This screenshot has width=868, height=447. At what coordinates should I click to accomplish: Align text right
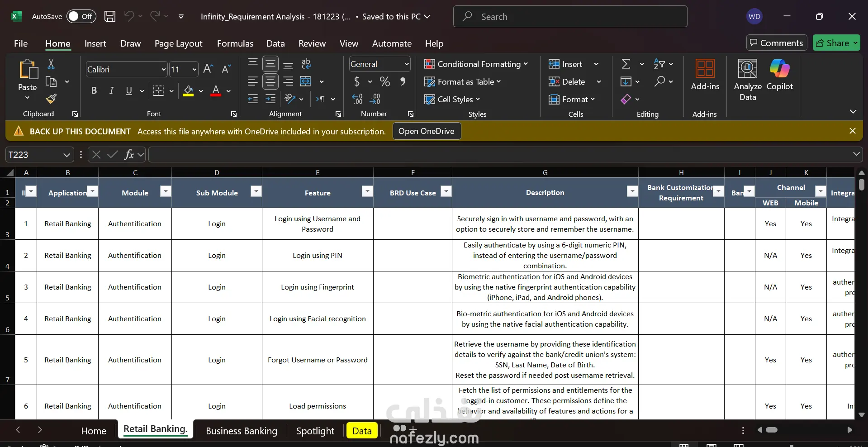click(288, 81)
